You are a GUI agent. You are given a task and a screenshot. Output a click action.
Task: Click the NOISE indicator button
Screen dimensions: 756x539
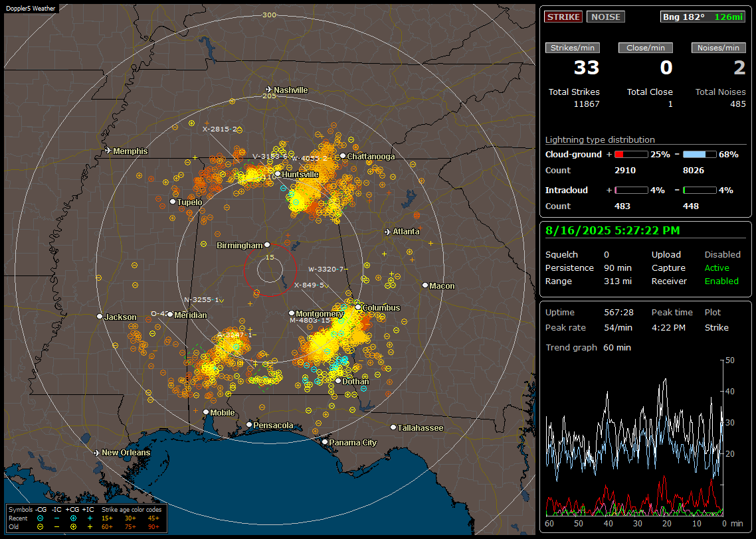606,17
